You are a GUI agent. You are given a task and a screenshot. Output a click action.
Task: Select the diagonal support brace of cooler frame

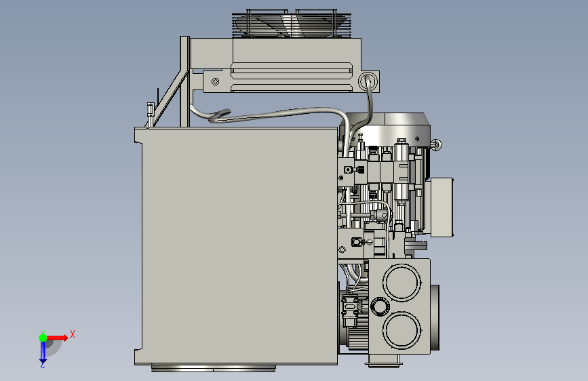pyautogui.click(x=168, y=99)
